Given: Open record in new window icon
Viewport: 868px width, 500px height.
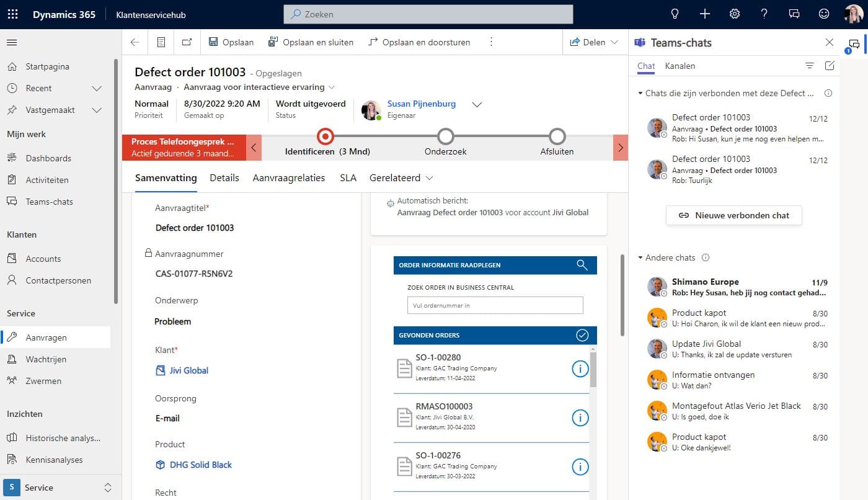Looking at the screenshot, I should (187, 42).
